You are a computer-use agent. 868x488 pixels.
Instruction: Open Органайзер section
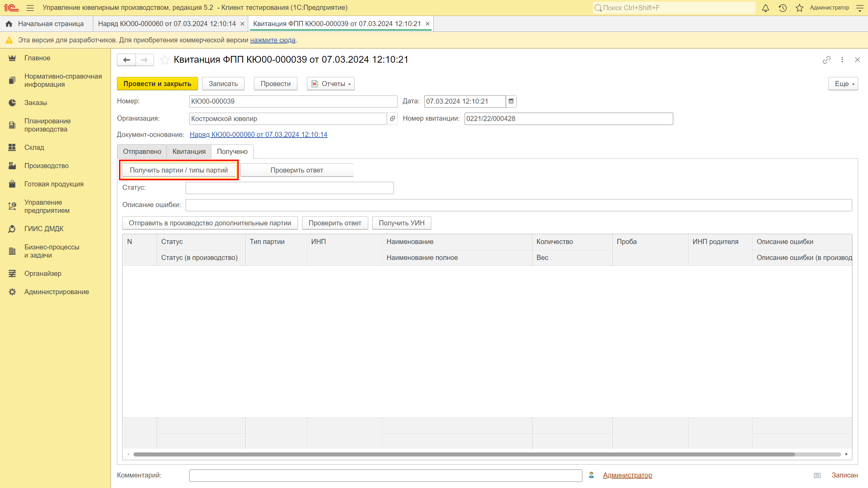pyautogui.click(x=43, y=273)
